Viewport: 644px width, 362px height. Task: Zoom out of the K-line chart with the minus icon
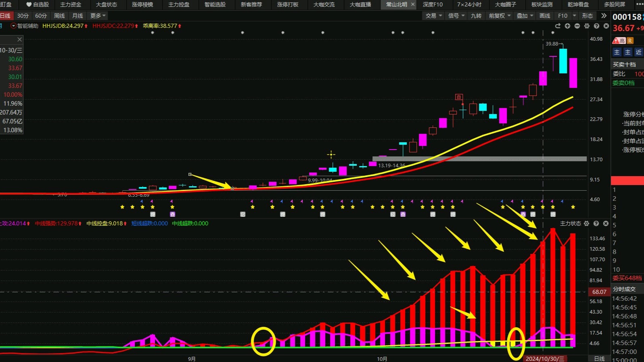pos(577,26)
